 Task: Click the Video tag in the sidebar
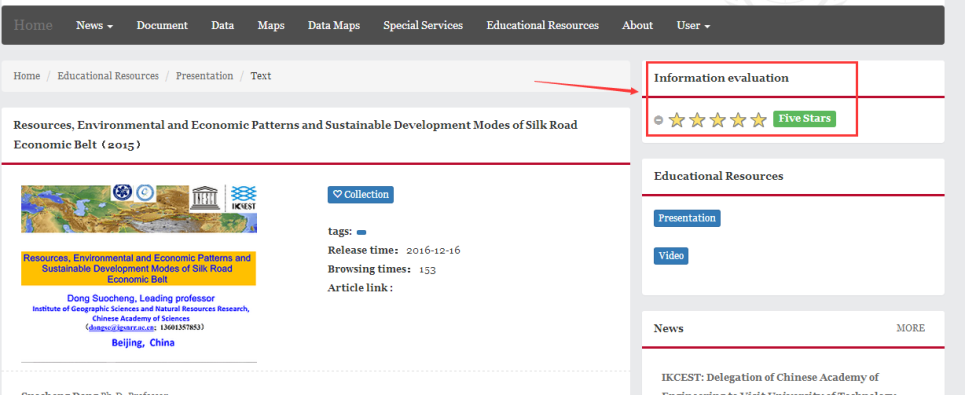tap(671, 256)
